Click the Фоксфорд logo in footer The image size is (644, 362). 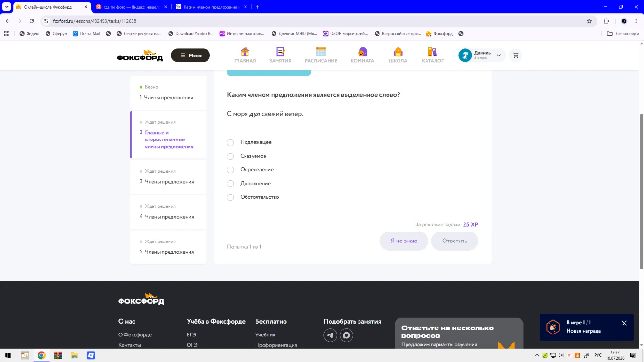141,299
